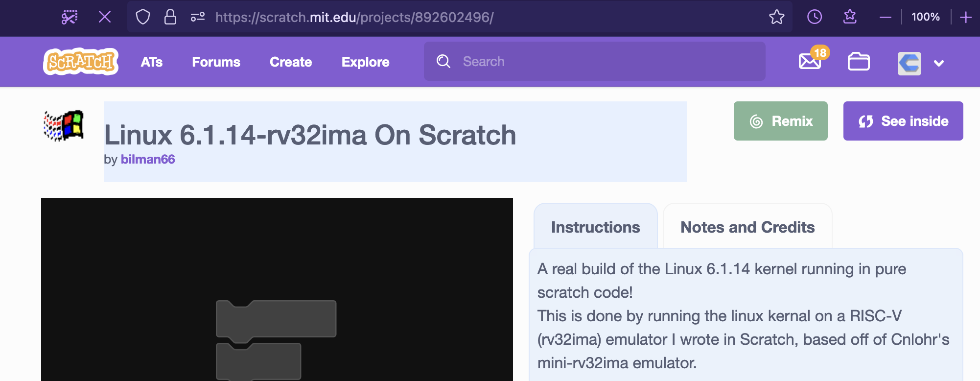Open the Forums menu
Viewport: 980px width, 381px height.
[x=216, y=62]
